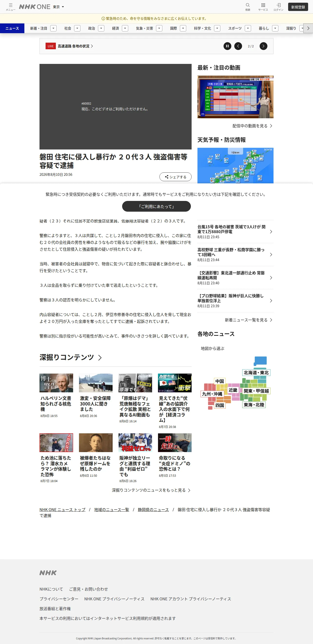Image resolution: width=313 pixels, height=644 pixels.
Task: Go to previous ticker item
Action: [238, 46]
